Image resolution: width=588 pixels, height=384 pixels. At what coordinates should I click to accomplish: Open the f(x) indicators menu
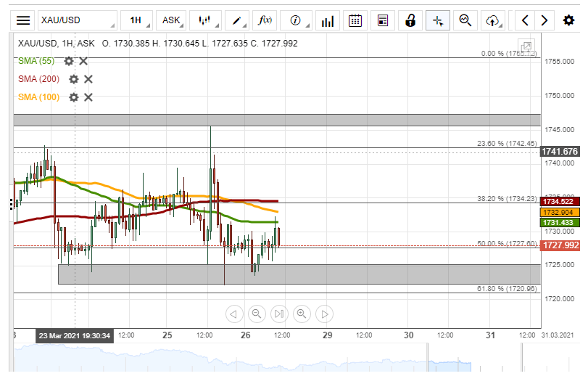(265, 20)
